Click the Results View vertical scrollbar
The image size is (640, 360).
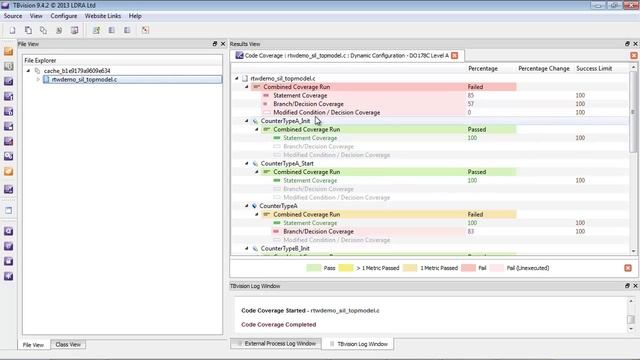[633, 159]
